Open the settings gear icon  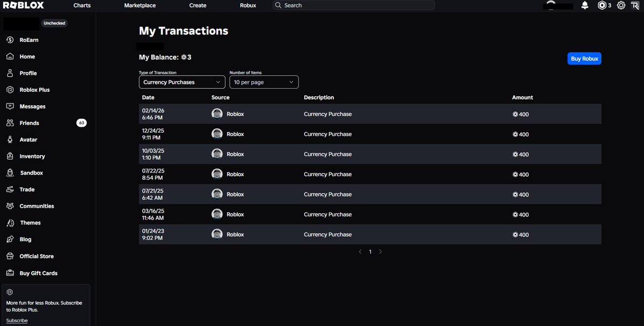coord(621,5)
